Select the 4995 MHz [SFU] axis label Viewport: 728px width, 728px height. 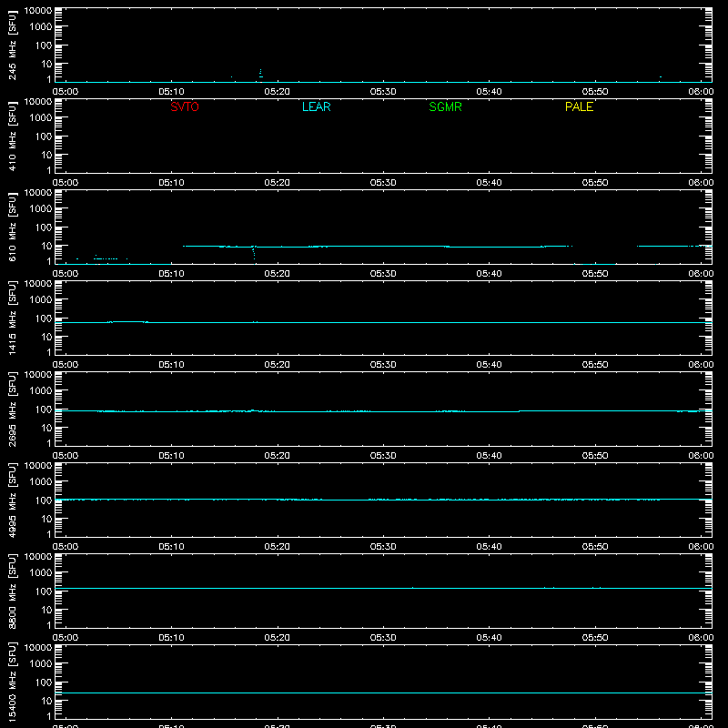click(x=12, y=500)
